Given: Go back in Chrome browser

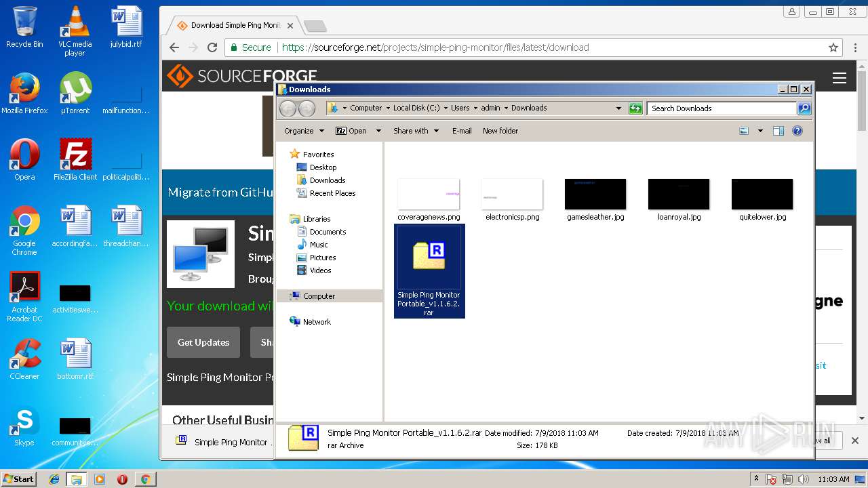Looking at the screenshot, I should pyautogui.click(x=174, y=47).
